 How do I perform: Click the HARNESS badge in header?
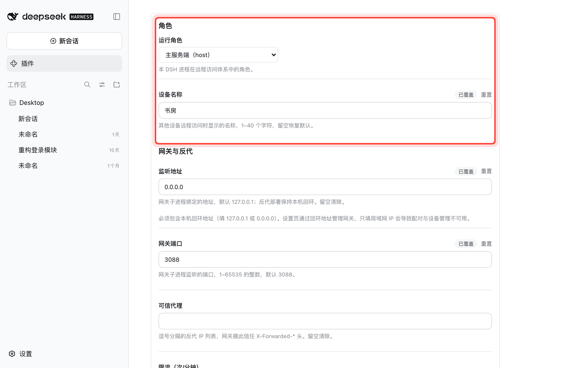[82, 17]
